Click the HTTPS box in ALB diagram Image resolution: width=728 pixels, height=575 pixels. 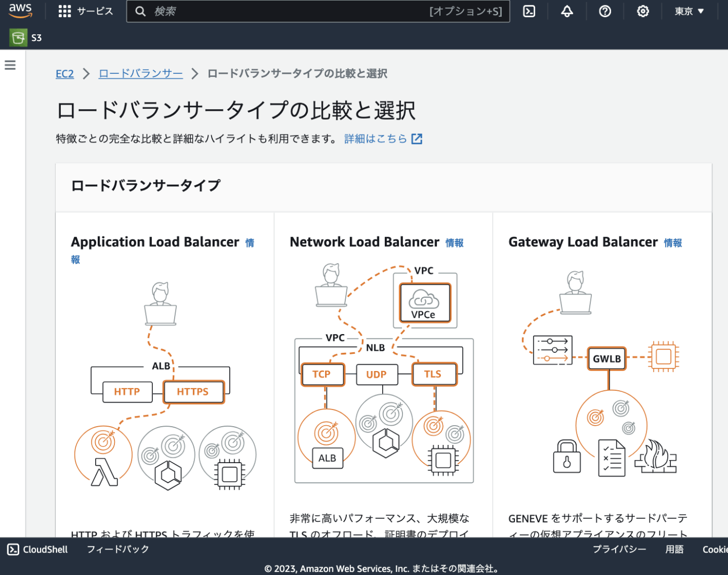[x=193, y=392]
